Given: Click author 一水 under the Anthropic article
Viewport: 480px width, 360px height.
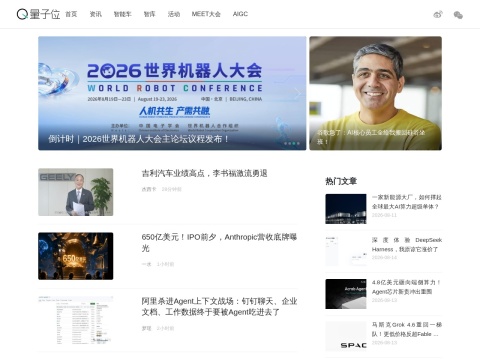Looking at the screenshot, I should click(146, 264).
